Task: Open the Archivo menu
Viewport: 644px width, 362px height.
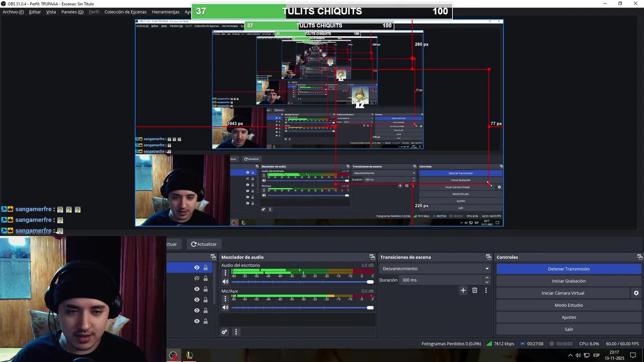Action: coord(13,12)
